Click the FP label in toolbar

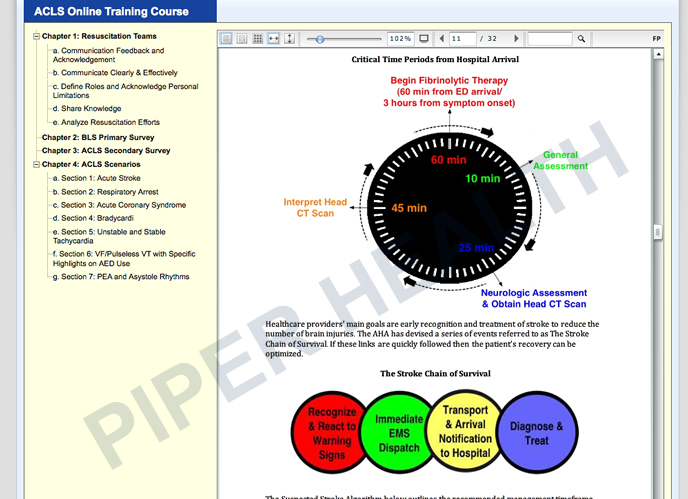[656, 39]
